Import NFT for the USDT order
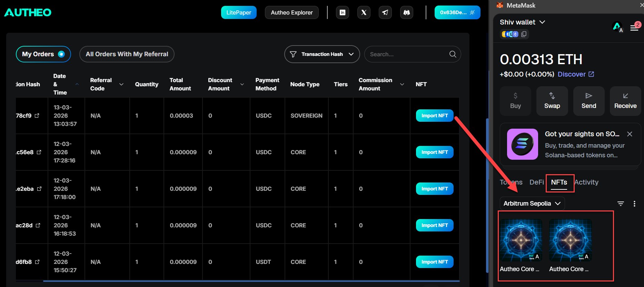 (435, 262)
